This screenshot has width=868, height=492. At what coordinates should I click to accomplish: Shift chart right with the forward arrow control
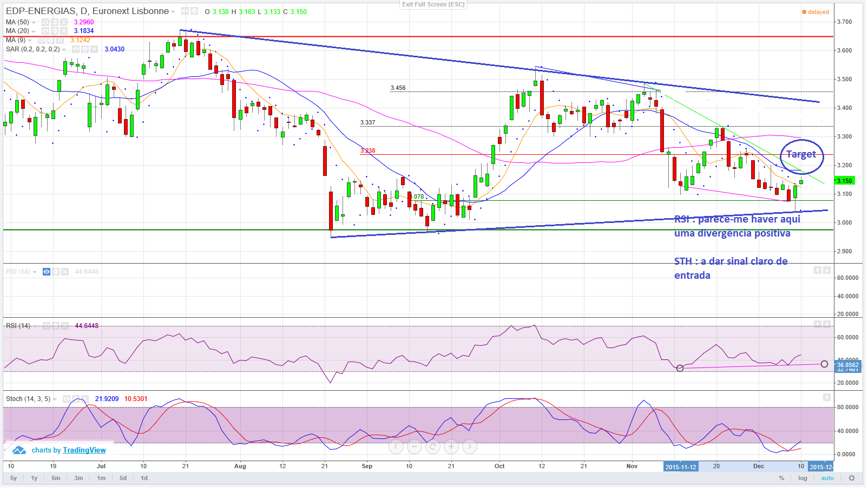click(x=470, y=447)
